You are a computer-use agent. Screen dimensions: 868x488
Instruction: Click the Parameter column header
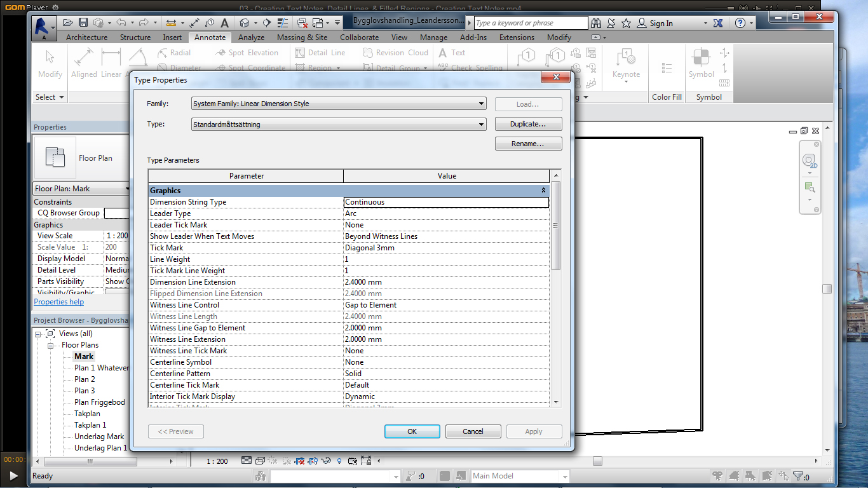(246, 176)
